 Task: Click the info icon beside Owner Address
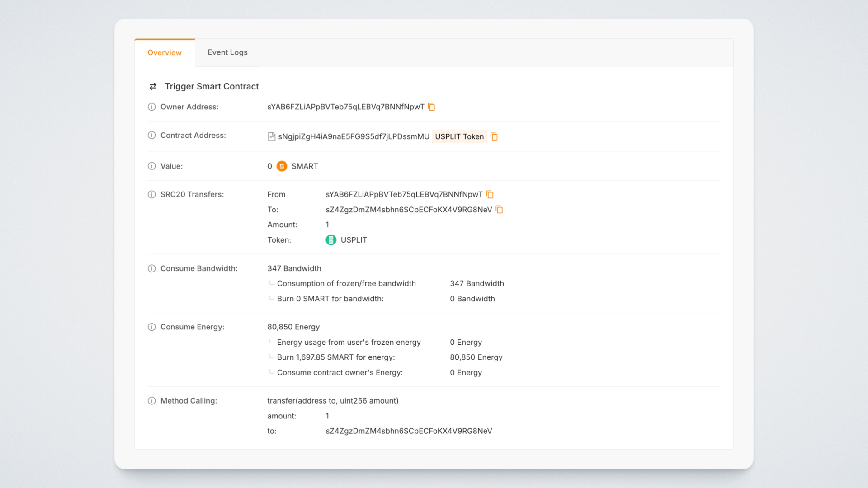click(152, 107)
